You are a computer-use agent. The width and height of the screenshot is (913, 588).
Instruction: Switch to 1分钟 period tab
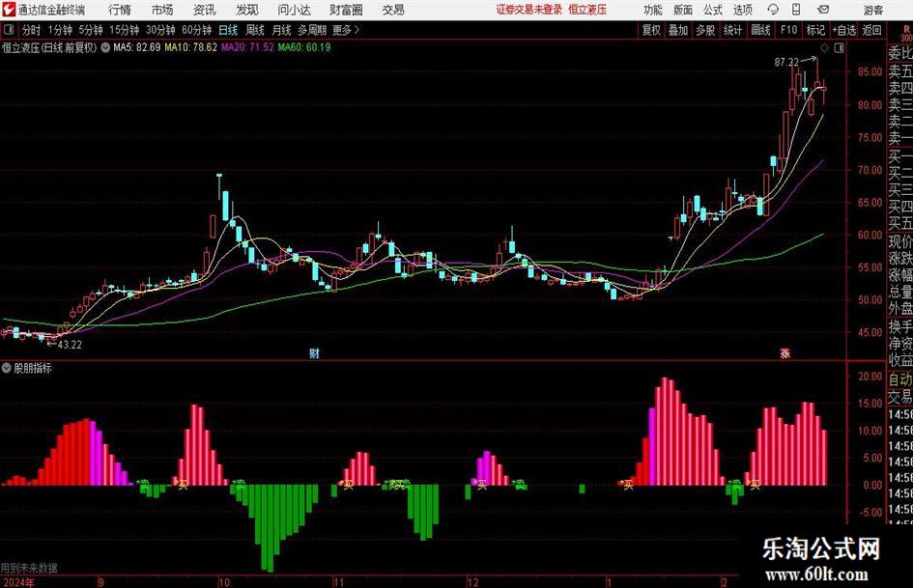pyautogui.click(x=60, y=30)
